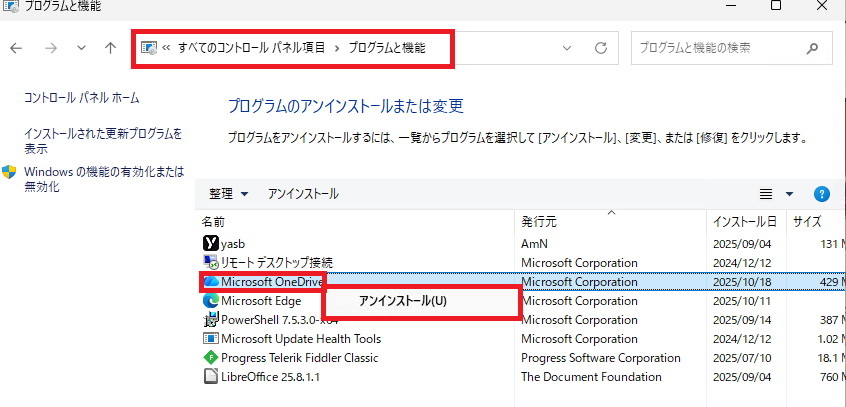Select アンインストール(U) in the context menu
The width and height of the screenshot is (846, 407).
[403, 301]
